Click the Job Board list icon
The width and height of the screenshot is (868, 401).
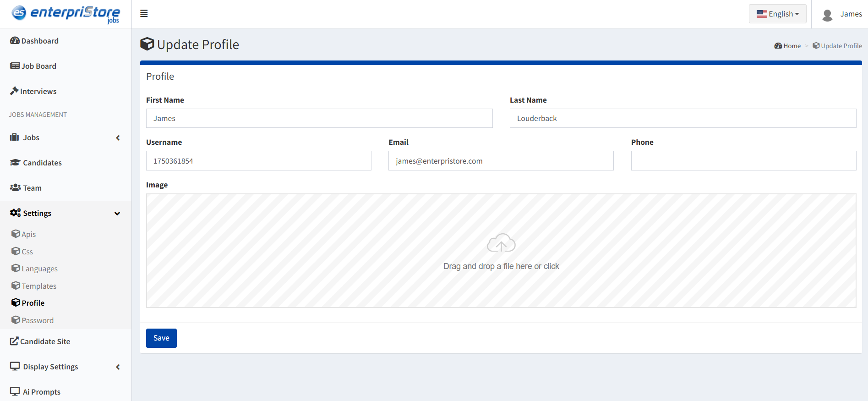click(15, 66)
